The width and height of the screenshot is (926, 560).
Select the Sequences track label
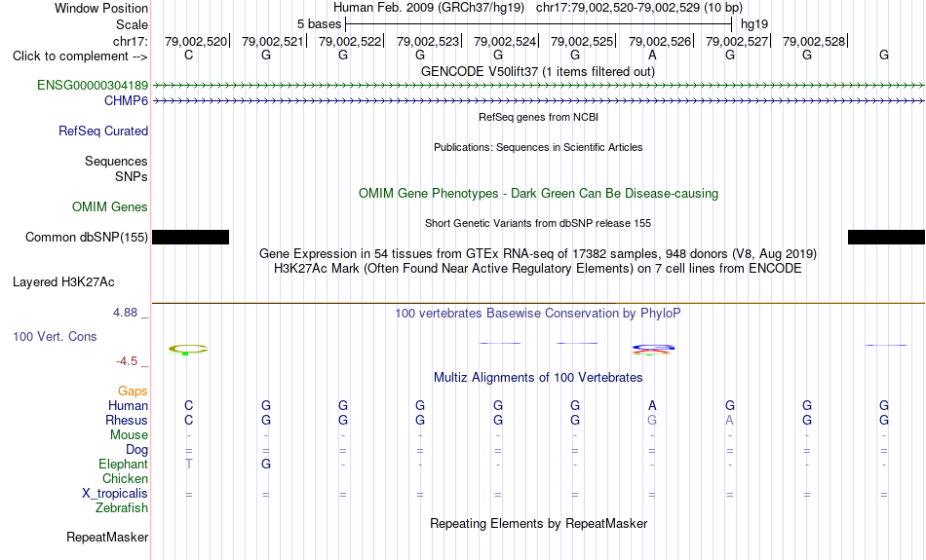click(116, 161)
